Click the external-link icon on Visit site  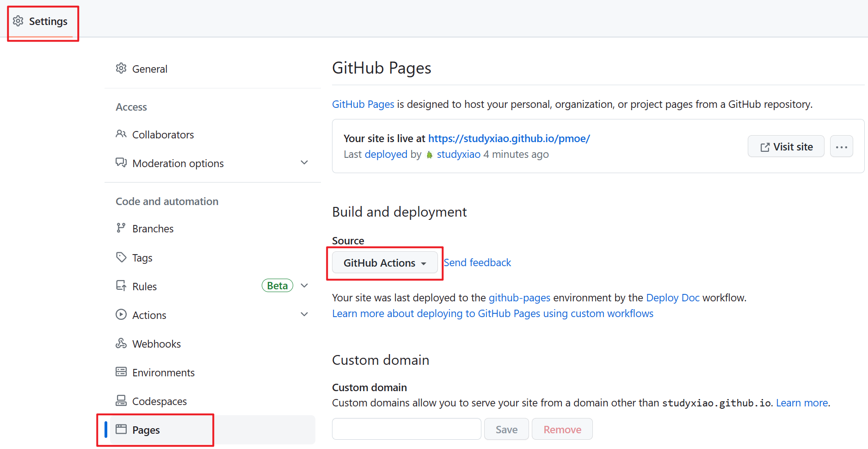[765, 147]
